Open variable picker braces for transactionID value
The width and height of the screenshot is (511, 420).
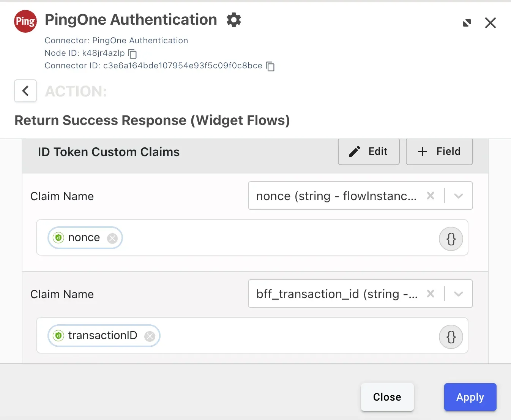coord(451,337)
